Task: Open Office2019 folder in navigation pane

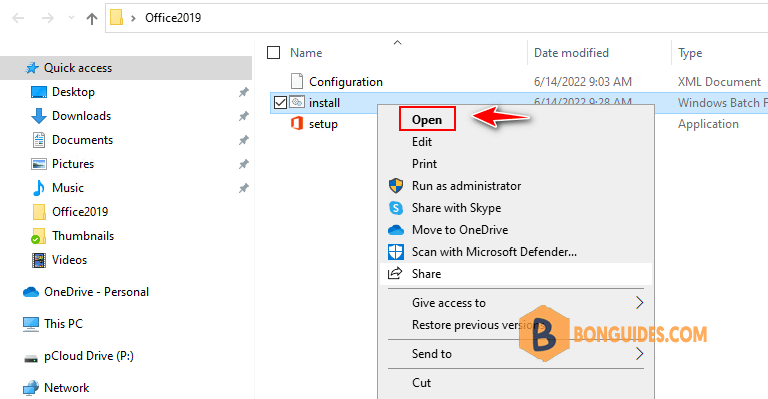Action: click(80, 212)
